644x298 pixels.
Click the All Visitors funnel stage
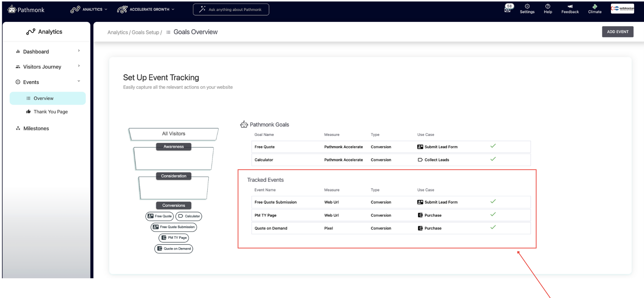click(173, 134)
